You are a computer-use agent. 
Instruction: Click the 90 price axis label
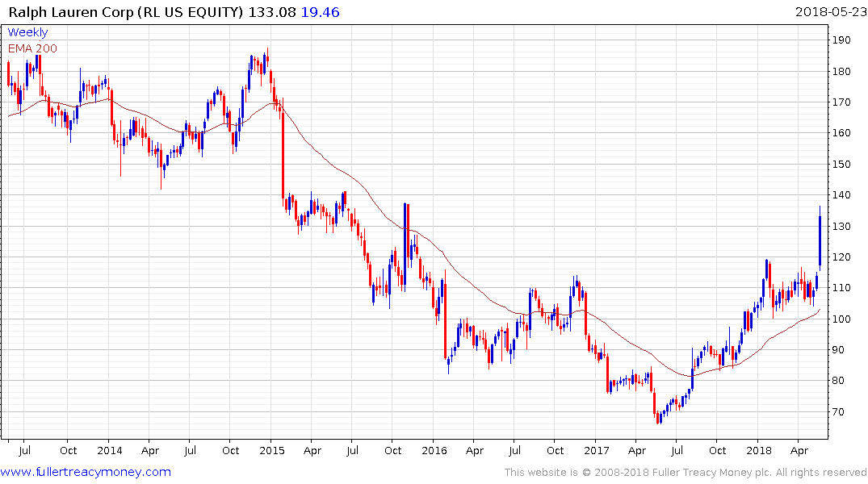point(838,349)
